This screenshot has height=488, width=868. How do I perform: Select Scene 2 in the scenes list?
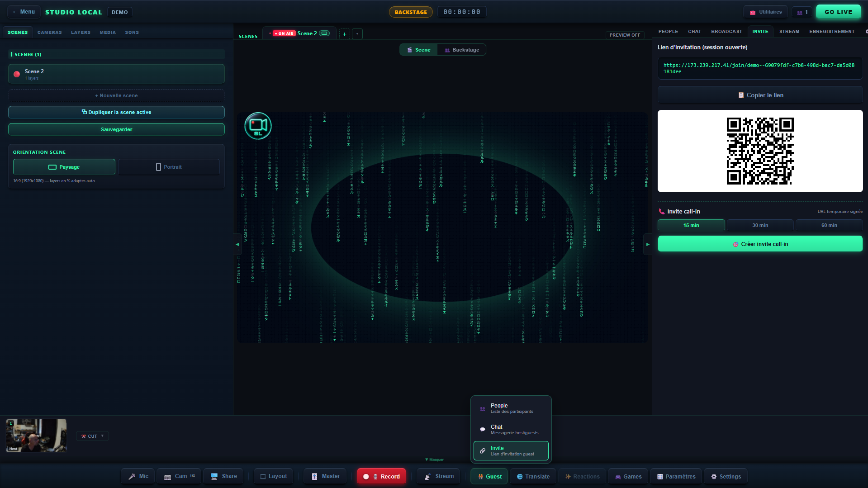[x=116, y=74]
